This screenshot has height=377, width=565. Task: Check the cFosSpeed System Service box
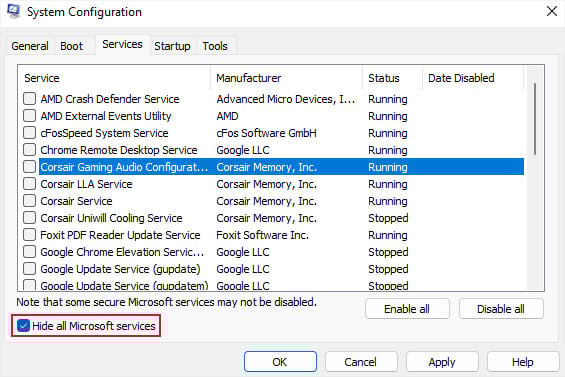tap(30, 133)
